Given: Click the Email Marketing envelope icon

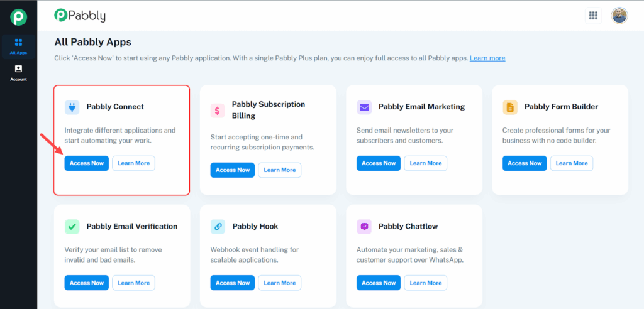Looking at the screenshot, I should pos(364,107).
